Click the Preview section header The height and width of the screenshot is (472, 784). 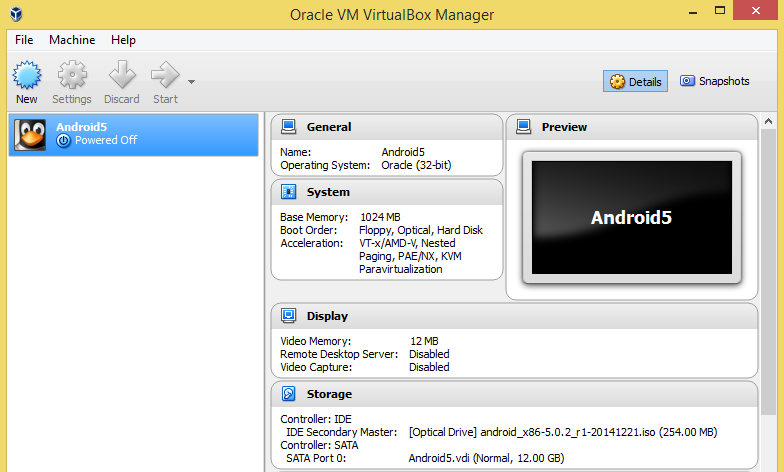(564, 127)
